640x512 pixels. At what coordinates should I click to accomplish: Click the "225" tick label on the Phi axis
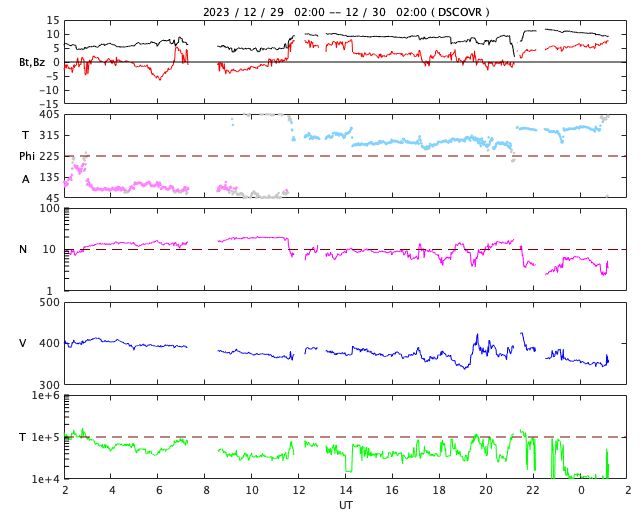pyautogui.click(x=49, y=156)
